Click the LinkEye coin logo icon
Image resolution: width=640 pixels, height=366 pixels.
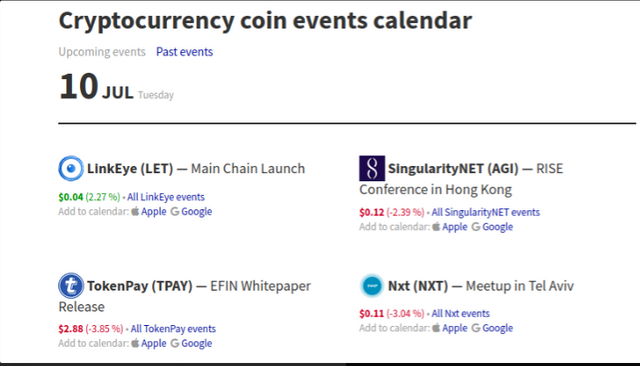[x=71, y=168]
